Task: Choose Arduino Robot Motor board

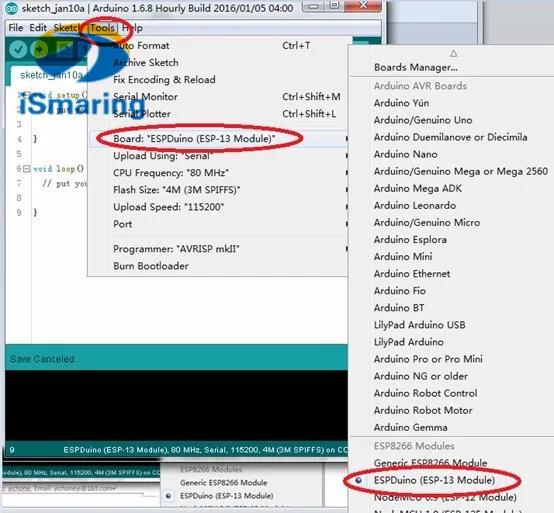Action: pos(423,410)
